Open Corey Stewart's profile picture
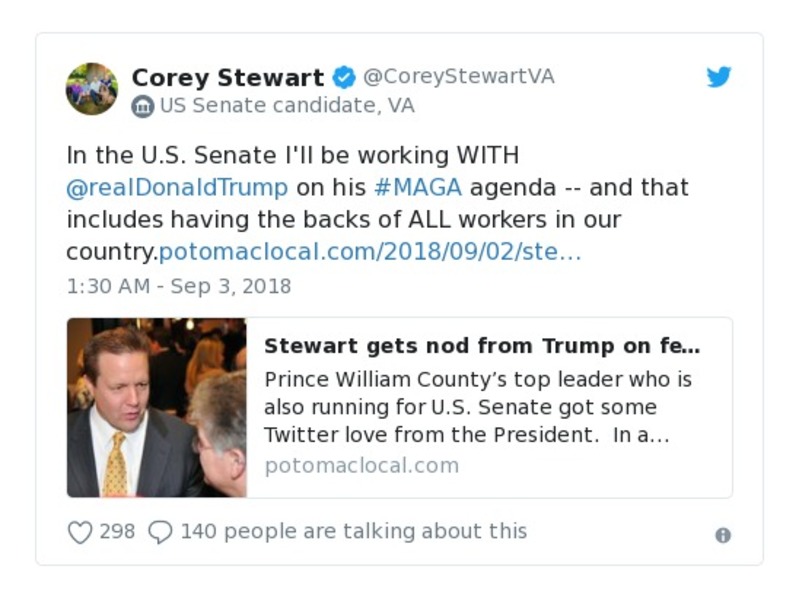799x601 pixels. click(92, 89)
